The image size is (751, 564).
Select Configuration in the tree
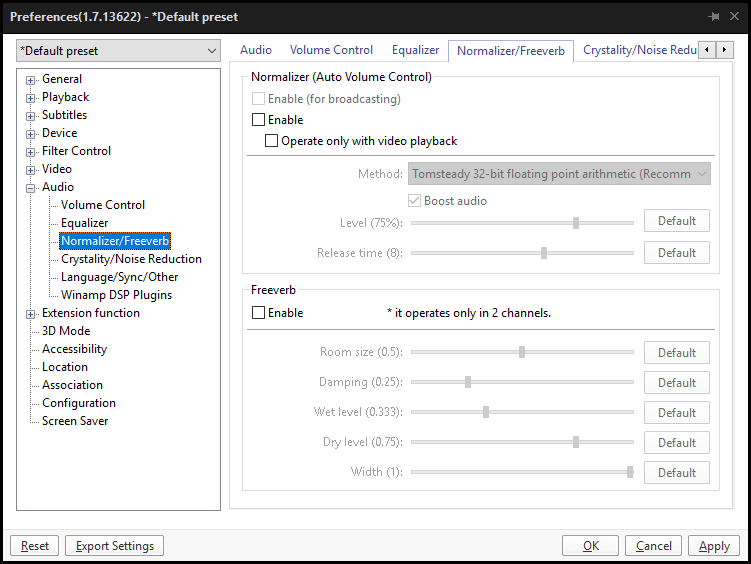pos(79,403)
